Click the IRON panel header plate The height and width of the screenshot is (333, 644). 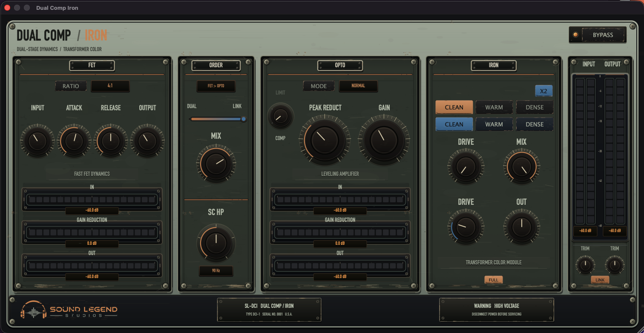(494, 65)
